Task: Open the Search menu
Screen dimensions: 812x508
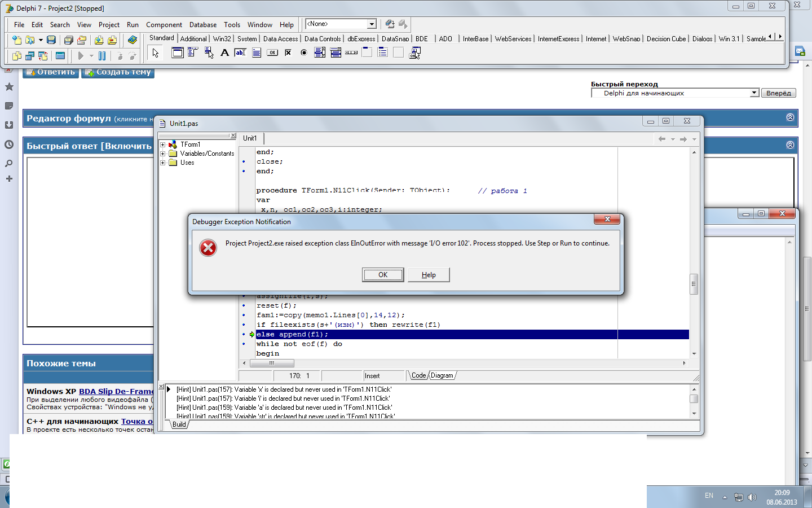Action: tap(60, 25)
